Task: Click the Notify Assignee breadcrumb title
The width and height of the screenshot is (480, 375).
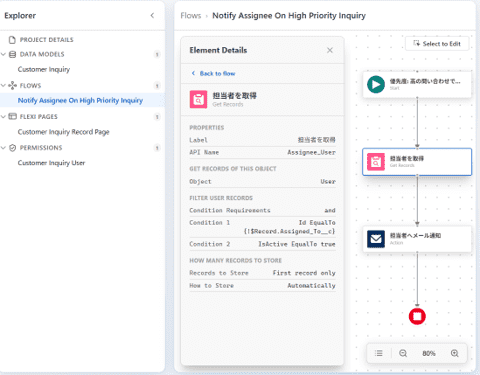Action: pos(289,16)
